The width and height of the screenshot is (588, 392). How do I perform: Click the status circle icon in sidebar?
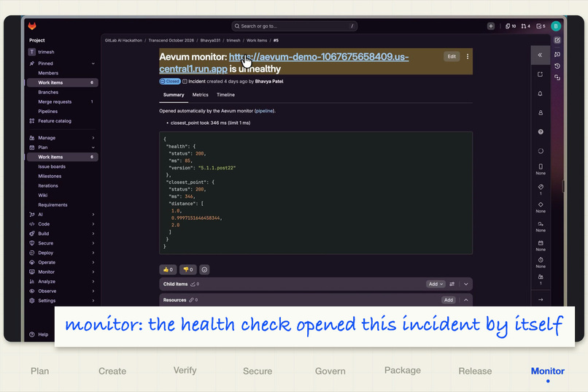[x=541, y=151]
